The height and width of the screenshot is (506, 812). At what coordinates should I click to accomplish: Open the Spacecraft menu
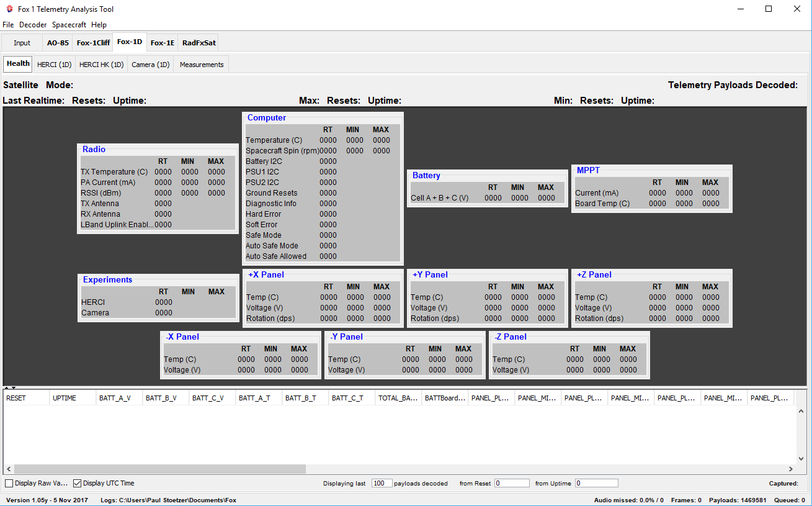pos(69,25)
